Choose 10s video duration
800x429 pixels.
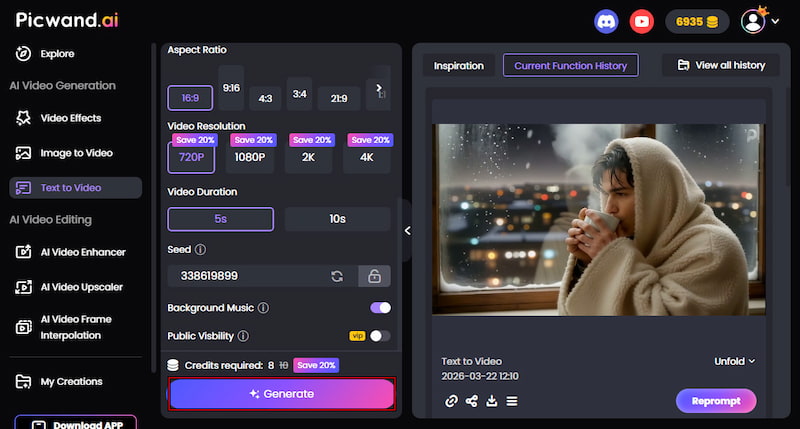pos(337,219)
